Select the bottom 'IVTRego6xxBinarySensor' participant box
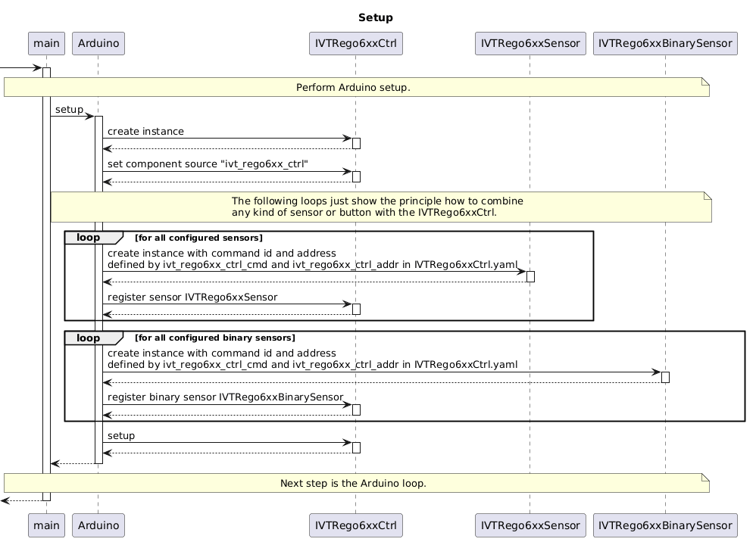 click(x=665, y=525)
